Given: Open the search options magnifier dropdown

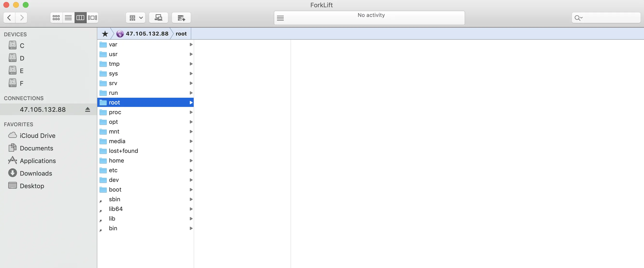Looking at the screenshot, I should [x=578, y=18].
